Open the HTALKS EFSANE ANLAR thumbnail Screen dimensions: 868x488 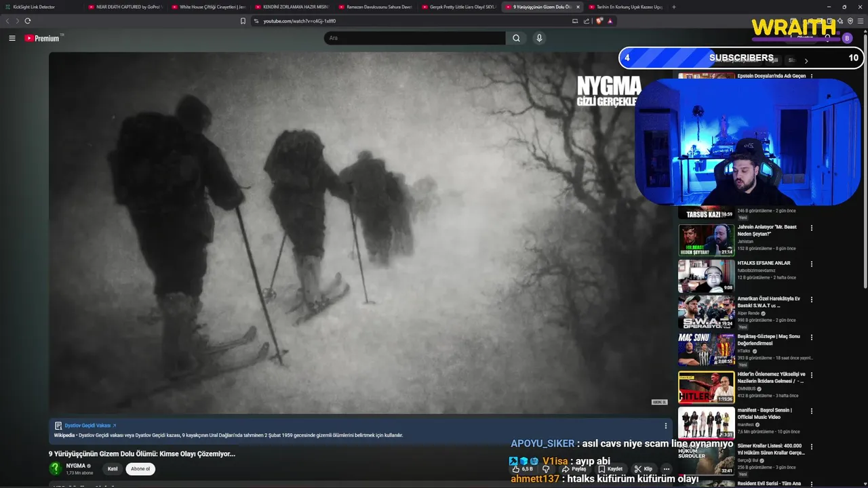click(706, 276)
